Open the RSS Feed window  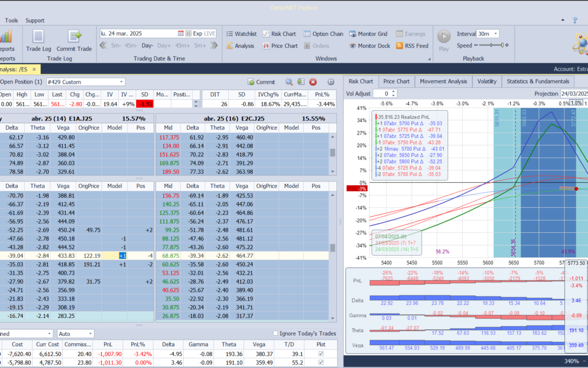[x=412, y=46]
